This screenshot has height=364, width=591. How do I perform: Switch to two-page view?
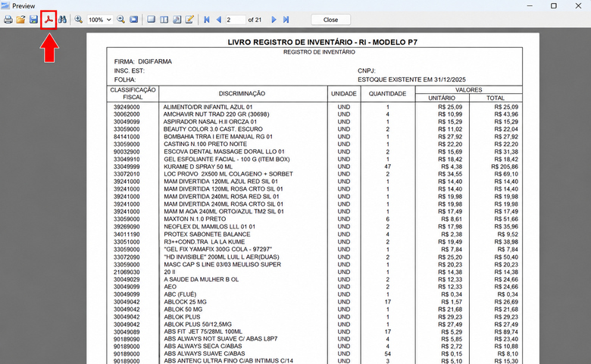coord(164,20)
